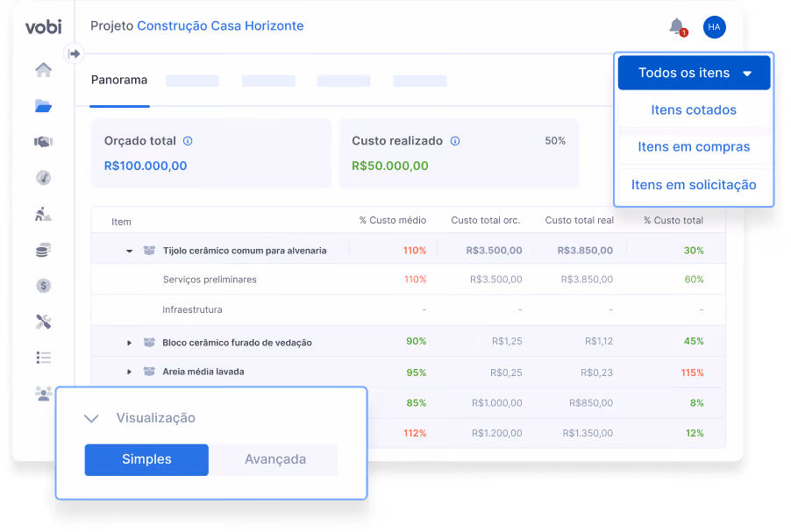Click box icon beside Tijolo cerâmico comum
Viewport: 791px width, 532px height.
[149, 250]
